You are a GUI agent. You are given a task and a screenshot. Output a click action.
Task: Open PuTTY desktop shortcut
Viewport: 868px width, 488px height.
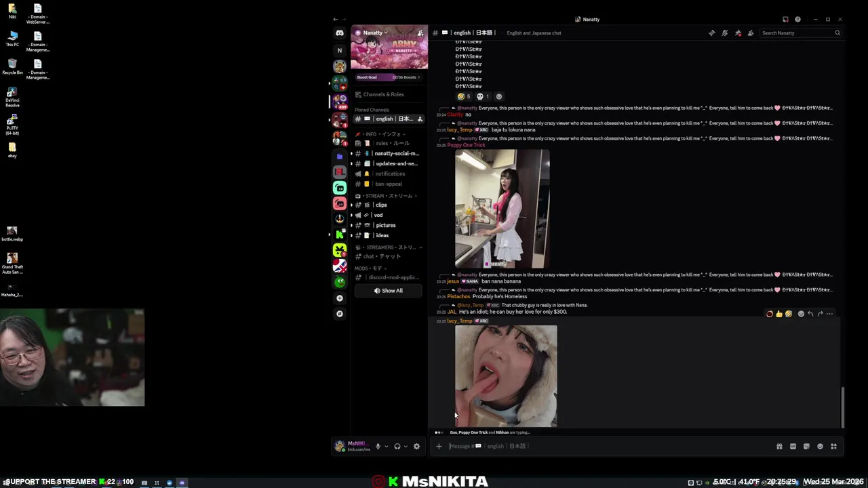click(x=12, y=125)
